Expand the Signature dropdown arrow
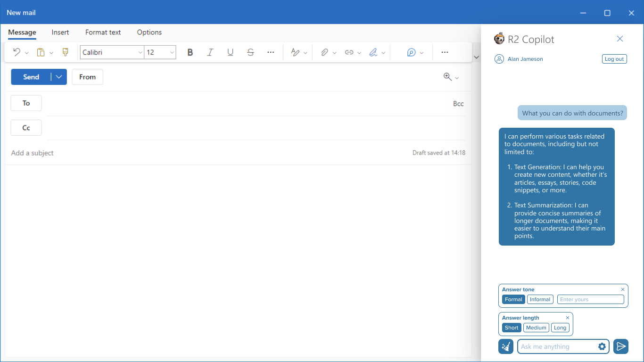Screen dimensions: 644x362 click(384, 53)
